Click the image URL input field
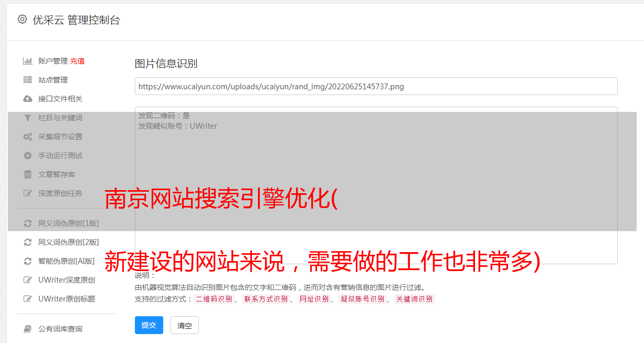The height and width of the screenshot is (343, 644). click(x=376, y=86)
